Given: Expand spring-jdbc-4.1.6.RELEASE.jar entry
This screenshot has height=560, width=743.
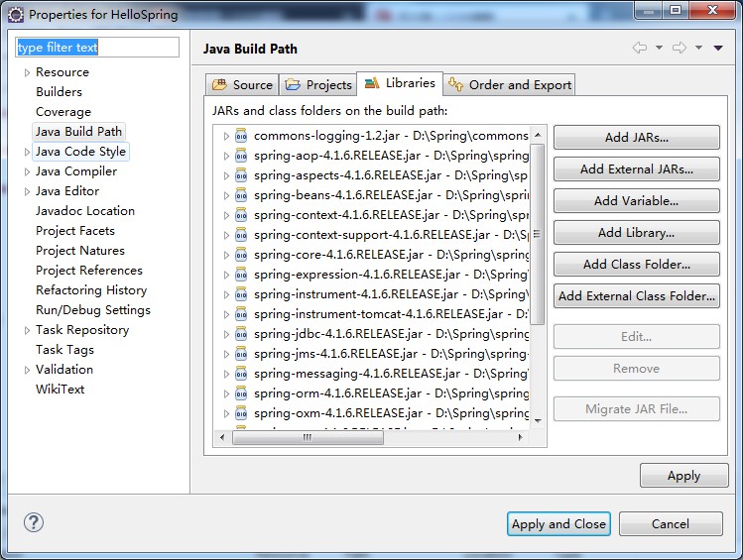Looking at the screenshot, I should click(x=226, y=335).
